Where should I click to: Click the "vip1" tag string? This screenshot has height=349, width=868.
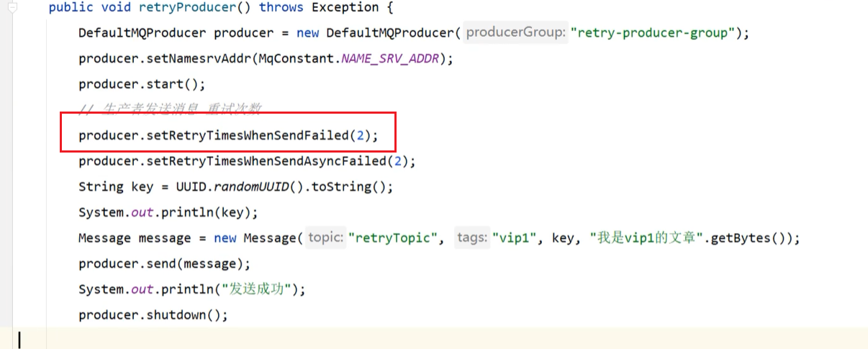click(x=515, y=238)
